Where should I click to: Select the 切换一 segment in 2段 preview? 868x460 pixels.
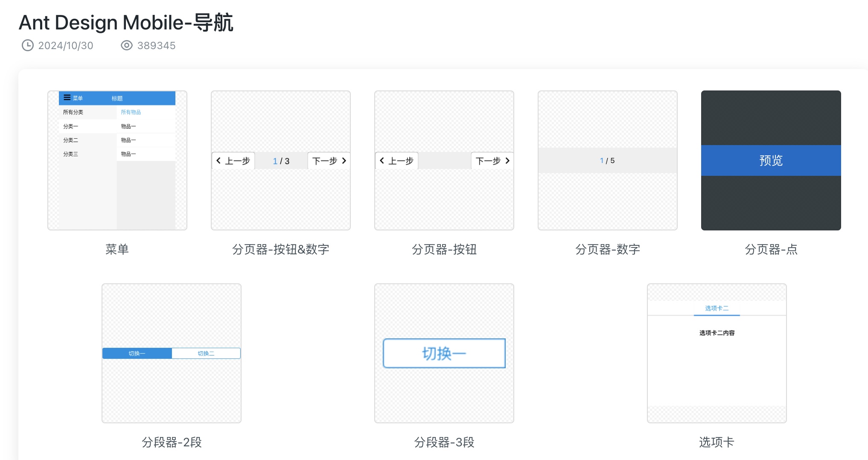pyautogui.click(x=137, y=353)
